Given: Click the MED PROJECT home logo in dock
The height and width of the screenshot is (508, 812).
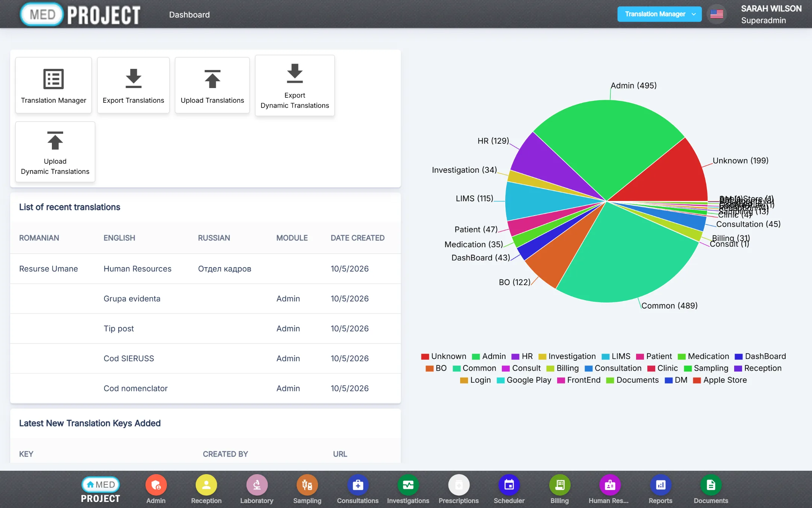Looking at the screenshot, I should (100, 490).
